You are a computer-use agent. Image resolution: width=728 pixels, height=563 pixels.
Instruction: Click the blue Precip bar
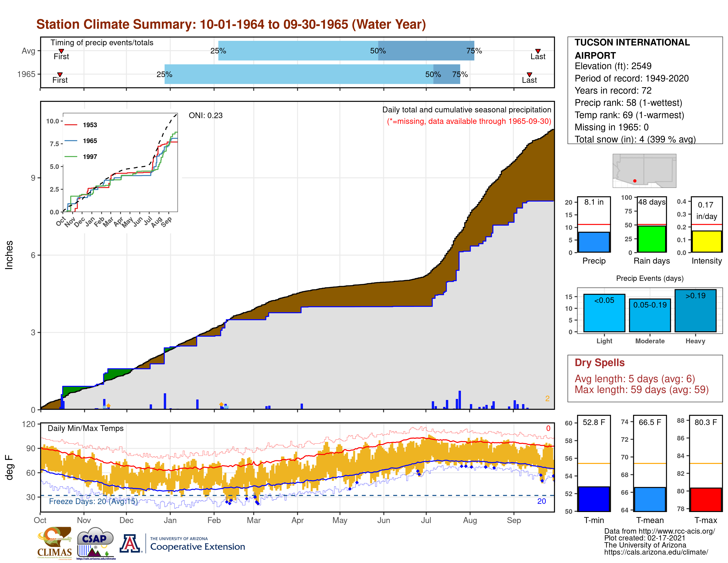click(594, 242)
